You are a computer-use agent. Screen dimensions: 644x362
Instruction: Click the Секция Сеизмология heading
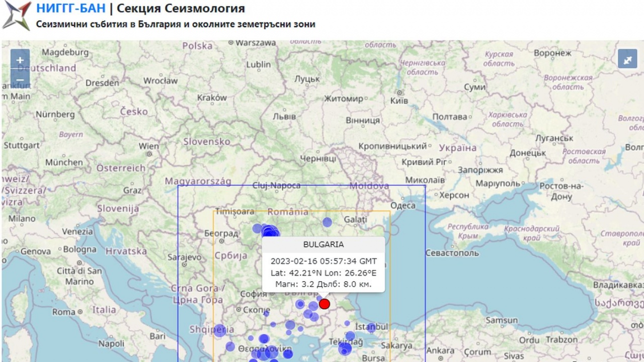181,9
